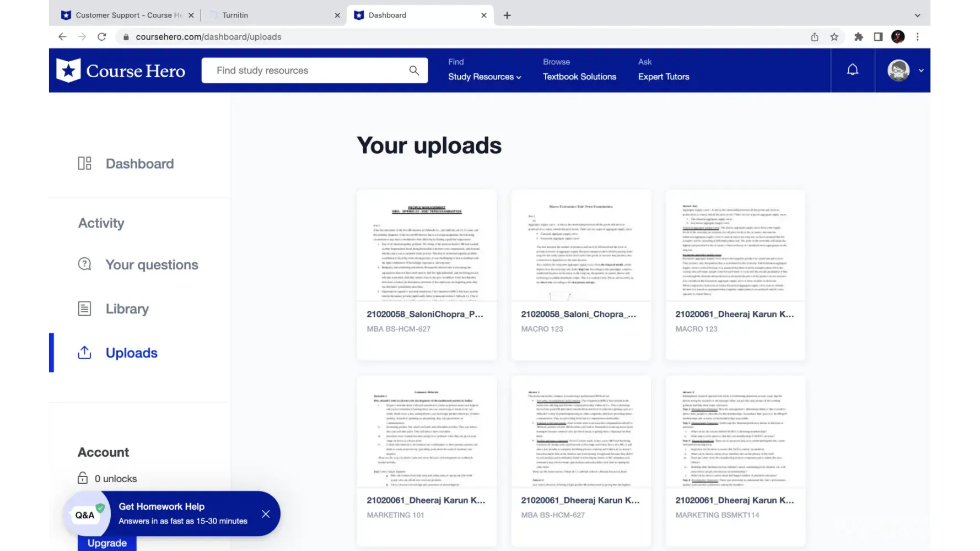Expand the account dropdown arrow
Image resolution: width=980 pixels, height=551 pixels.
(x=921, y=71)
